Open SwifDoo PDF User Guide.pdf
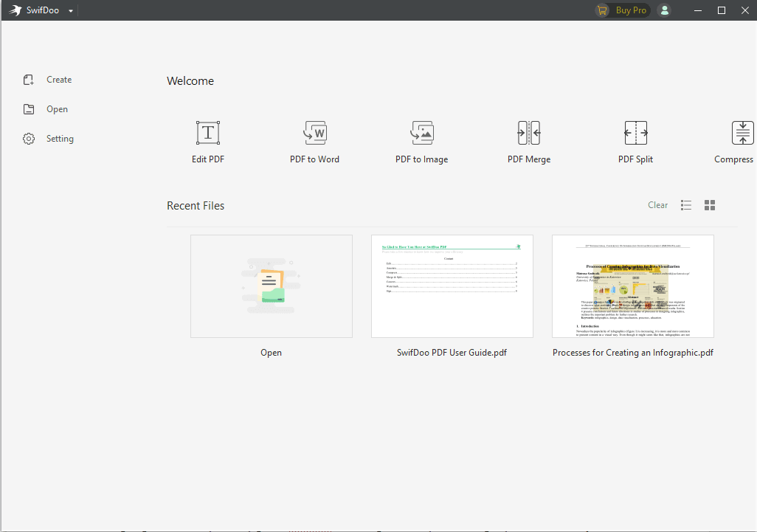Screen dimensions: 757x532 click(452, 286)
